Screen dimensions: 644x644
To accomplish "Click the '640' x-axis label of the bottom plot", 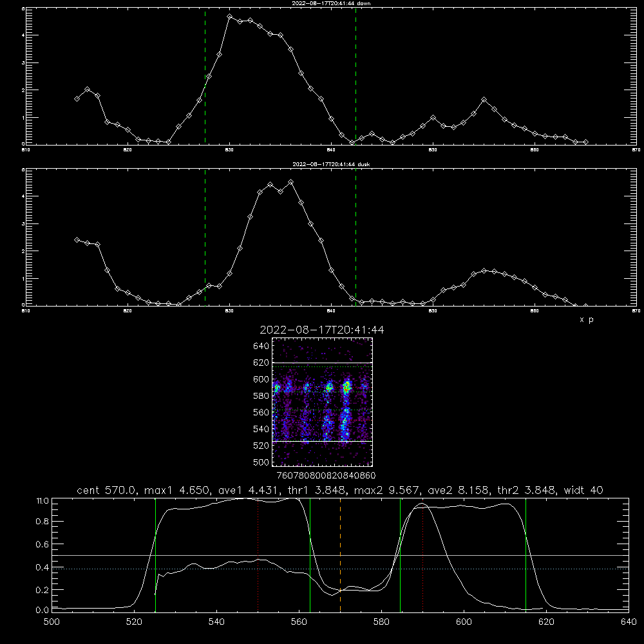I will 629,622.
